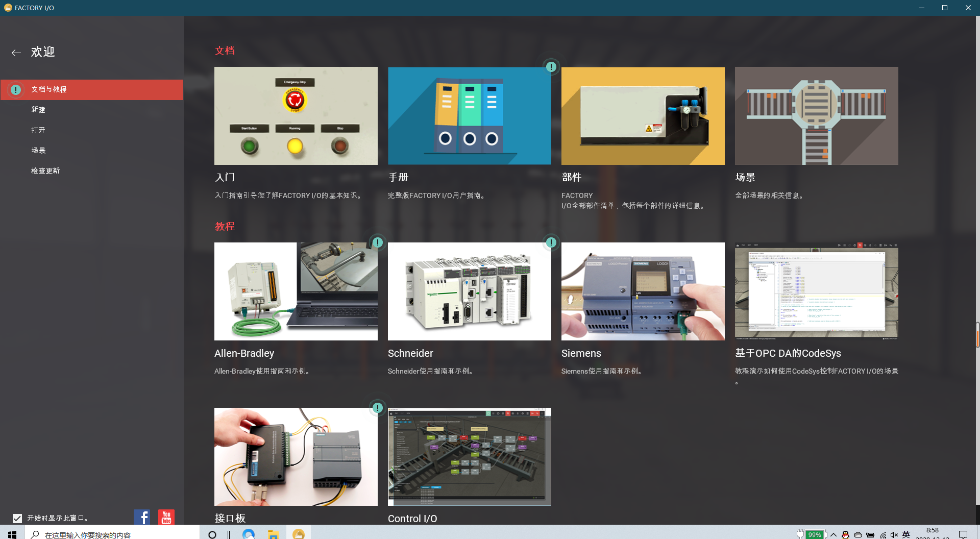Click the 完整版FACTORY I/O用户指南 description
The height and width of the screenshot is (539, 980).
click(437, 195)
